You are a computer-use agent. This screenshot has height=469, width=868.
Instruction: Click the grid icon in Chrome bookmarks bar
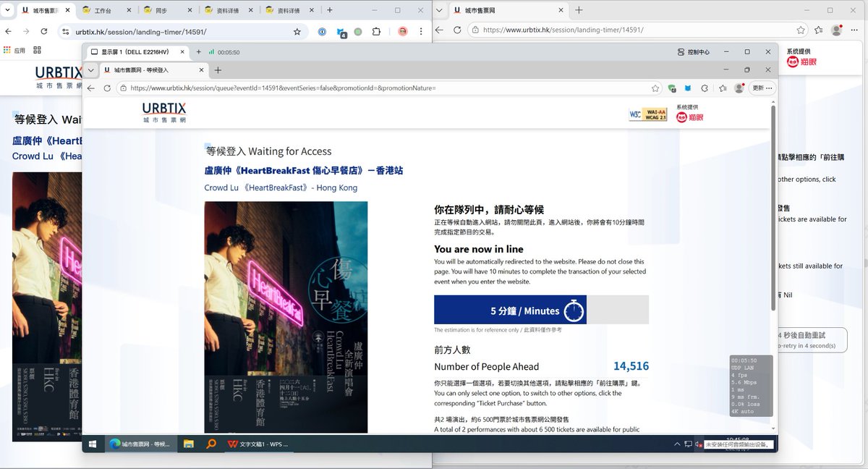(38, 50)
